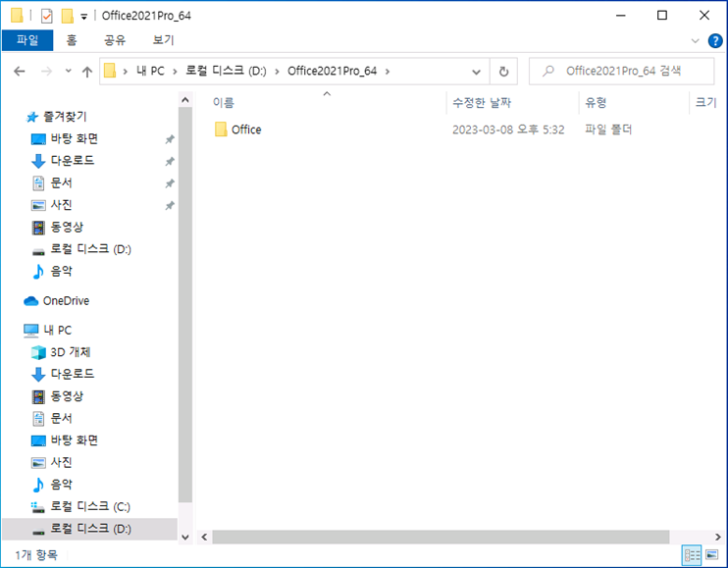This screenshot has height=568, width=728.
Task: Open pinned 바탕 화면 under 즐겨찾기
Action: 75,138
